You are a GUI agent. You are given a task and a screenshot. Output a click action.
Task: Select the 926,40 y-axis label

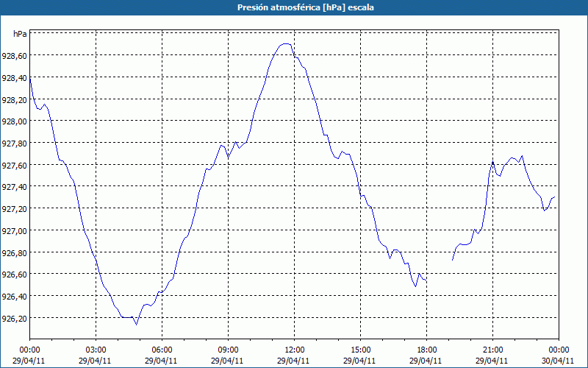point(14,297)
